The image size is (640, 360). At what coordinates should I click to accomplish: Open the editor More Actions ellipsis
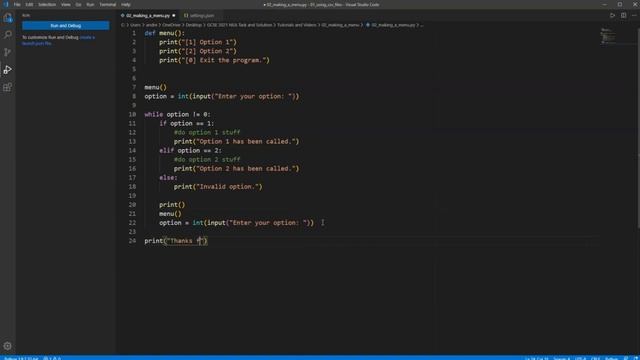(x=634, y=16)
